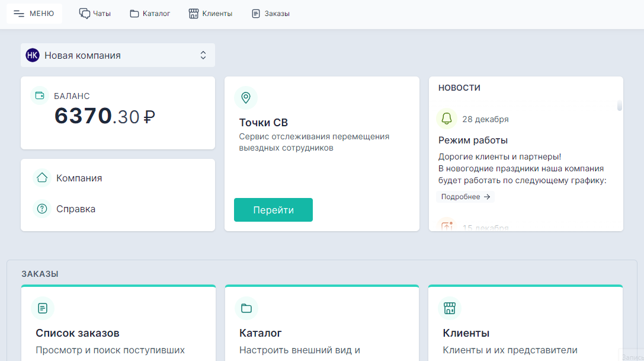The image size is (644, 361).
Task: Click the bell icon in the НОВОСТИ panel
Action: [446, 118]
